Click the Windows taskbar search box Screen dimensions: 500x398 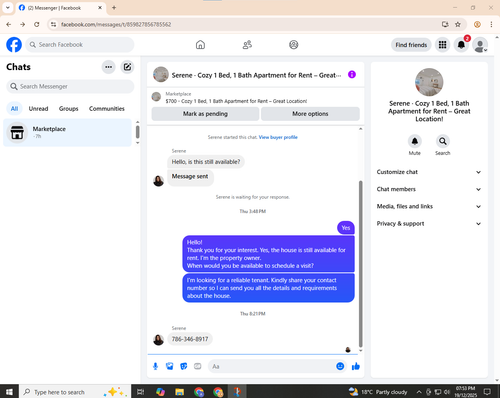pos(75,392)
